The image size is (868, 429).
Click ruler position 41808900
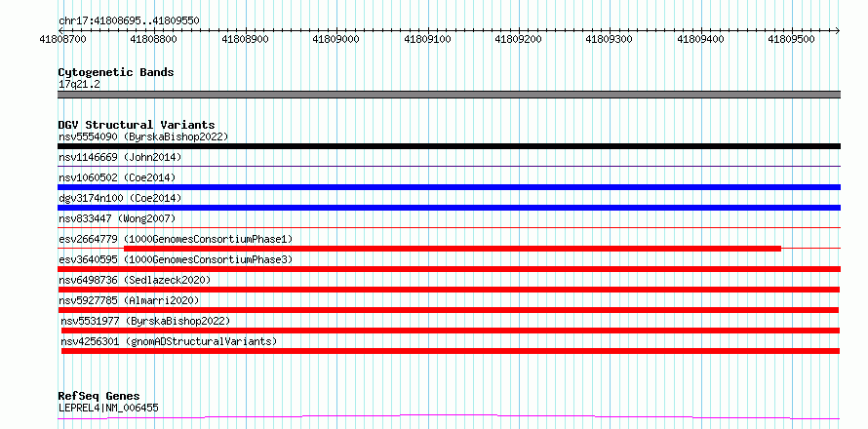245,39
